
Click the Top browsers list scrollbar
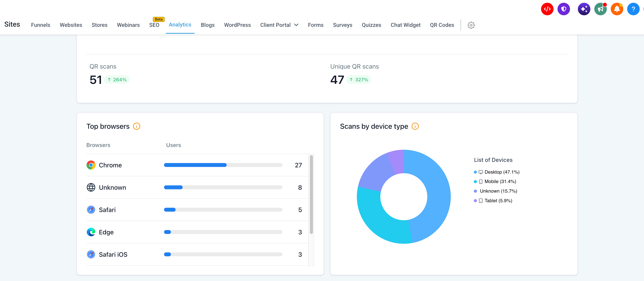pos(311,195)
